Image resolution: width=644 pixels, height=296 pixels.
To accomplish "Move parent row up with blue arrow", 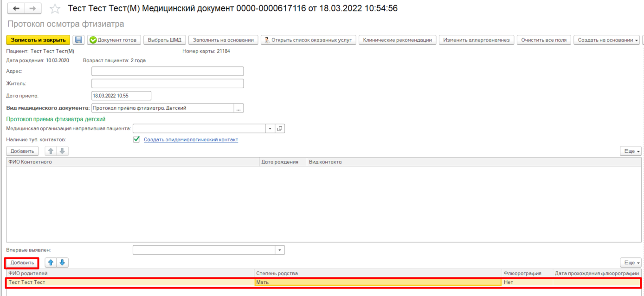I will click(x=51, y=263).
